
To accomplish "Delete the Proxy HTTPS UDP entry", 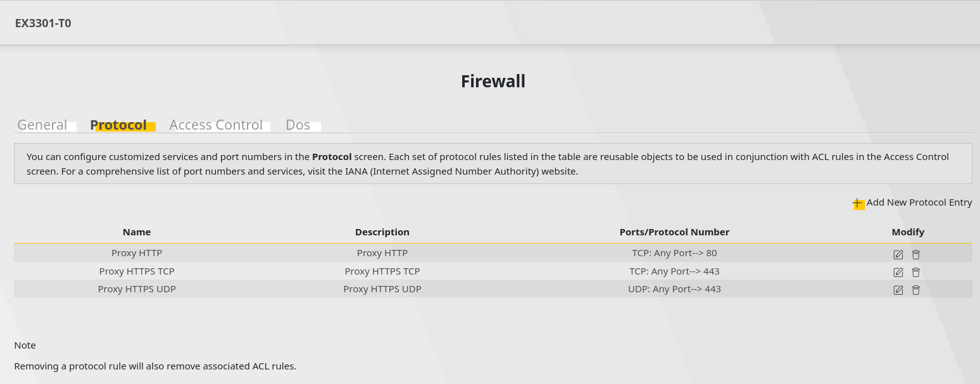I will pos(916,290).
